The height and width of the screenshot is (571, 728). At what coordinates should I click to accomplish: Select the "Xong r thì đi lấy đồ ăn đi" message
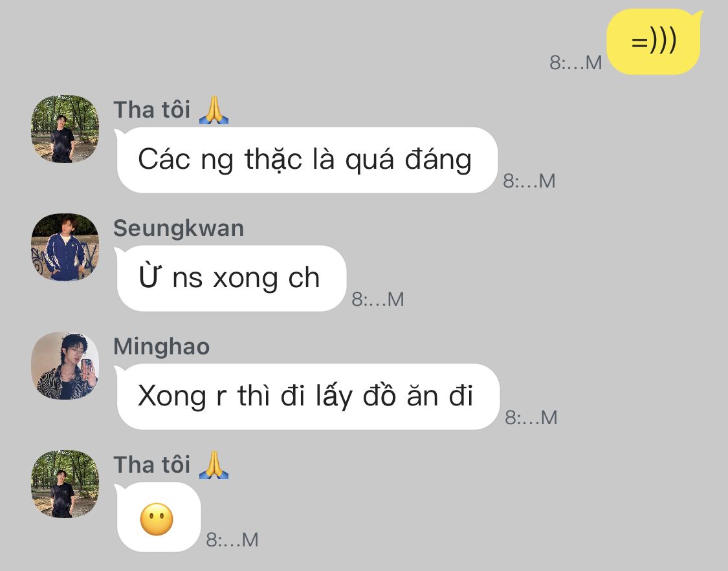(307, 396)
